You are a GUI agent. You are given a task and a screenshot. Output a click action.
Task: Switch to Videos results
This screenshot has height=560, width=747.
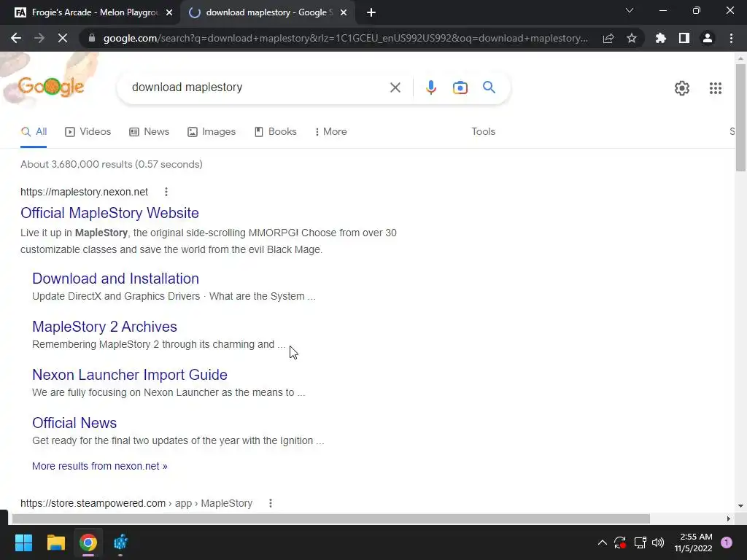click(88, 131)
